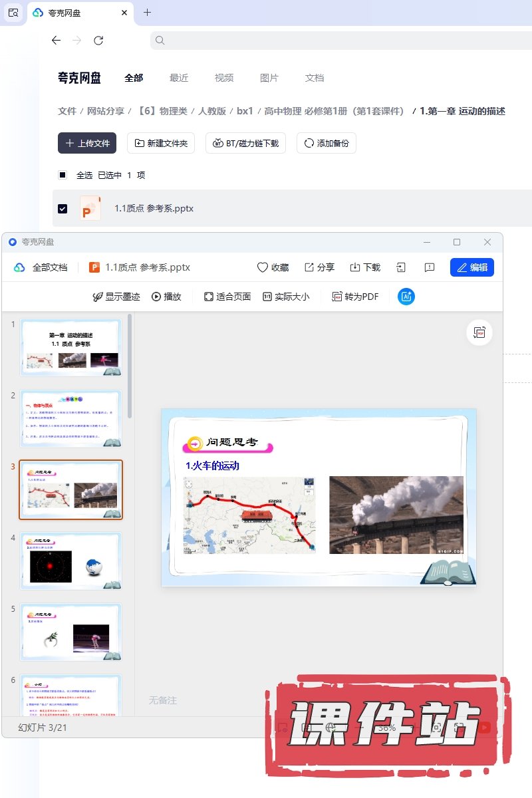The width and height of the screenshot is (532, 798).
Task: Click the 上传文件 button
Action: click(x=87, y=143)
